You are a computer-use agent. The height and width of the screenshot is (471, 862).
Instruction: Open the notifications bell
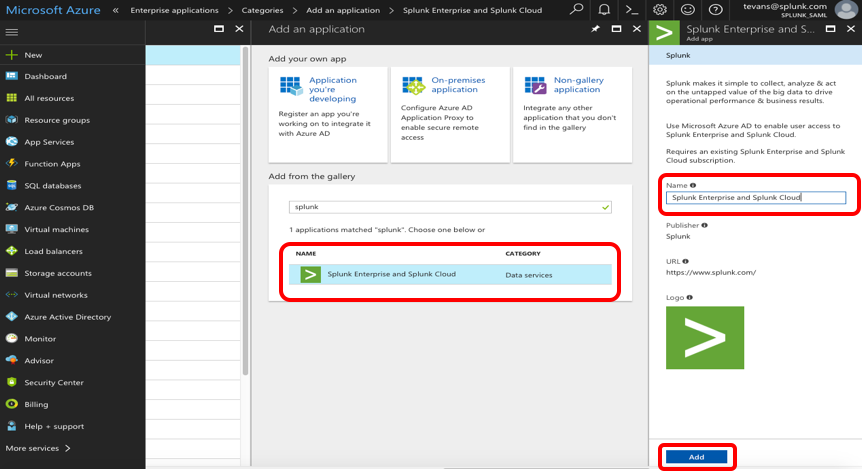point(604,9)
